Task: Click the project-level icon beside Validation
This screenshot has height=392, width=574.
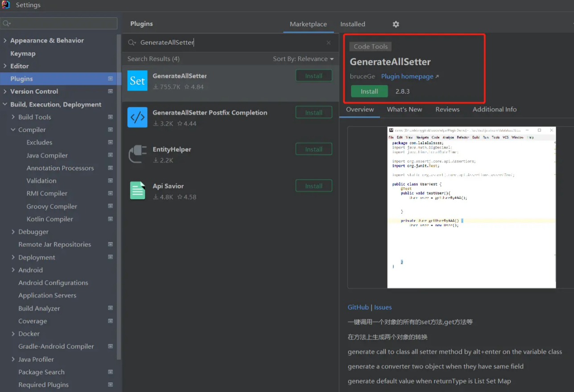Action: (x=111, y=181)
